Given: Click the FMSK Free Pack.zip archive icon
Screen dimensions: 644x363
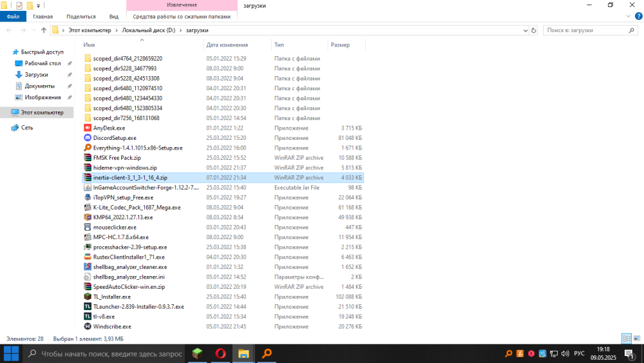Looking at the screenshot, I should click(x=88, y=157).
